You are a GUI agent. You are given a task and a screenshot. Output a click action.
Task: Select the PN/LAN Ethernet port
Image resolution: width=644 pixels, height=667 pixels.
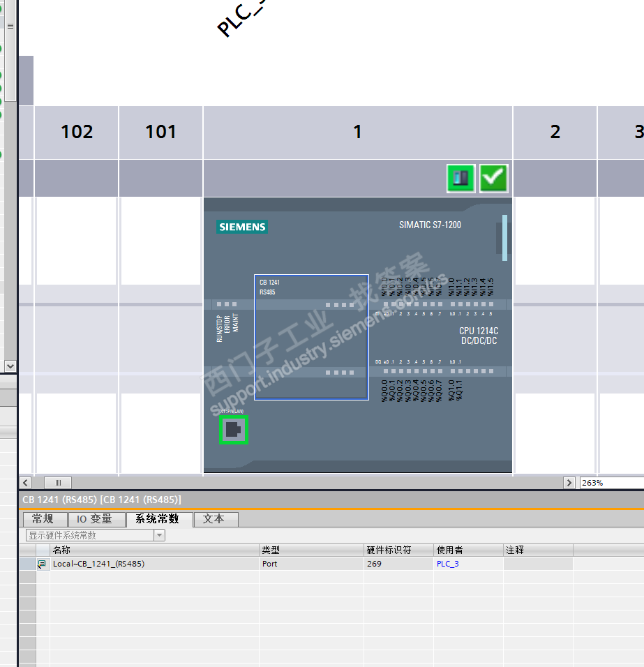(x=234, y=430)
